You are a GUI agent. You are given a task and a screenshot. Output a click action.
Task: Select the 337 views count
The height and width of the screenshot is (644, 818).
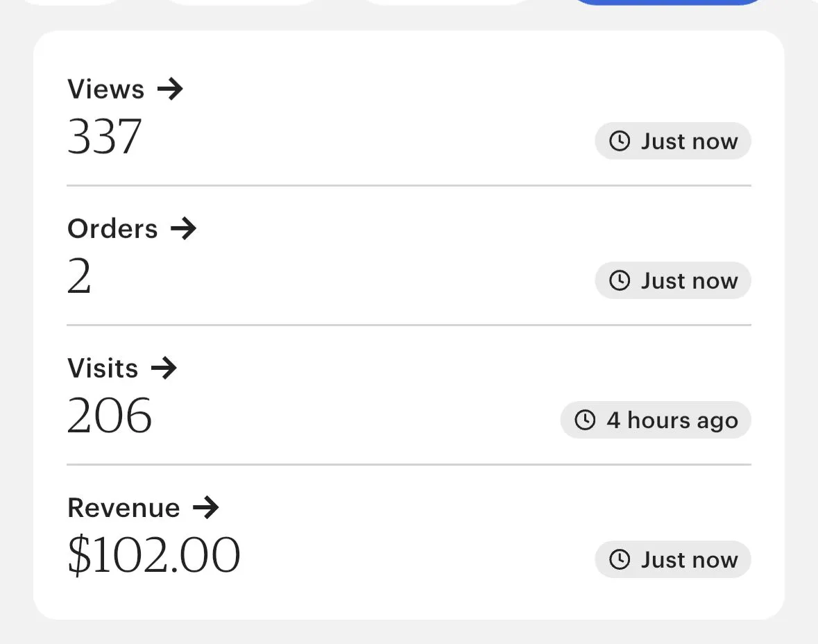(x=105, y=136)
